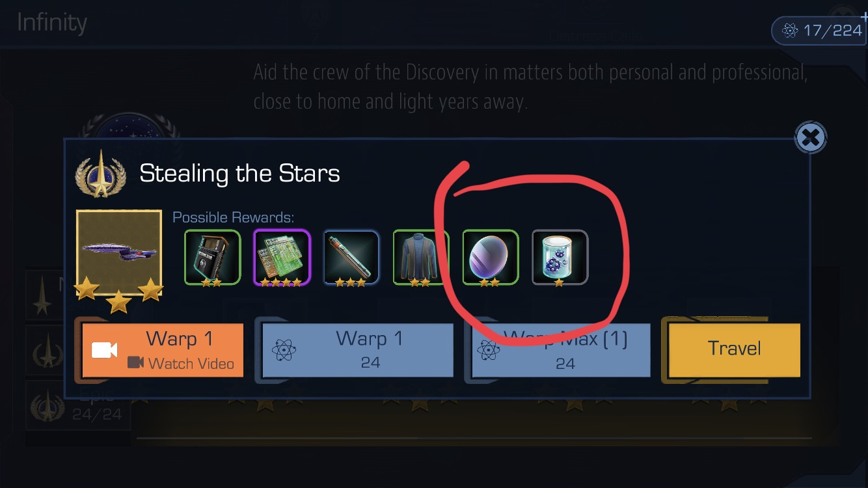Start mission with the Travel button
Viewport: 868px width, 488px height.
tap(735, 349)
